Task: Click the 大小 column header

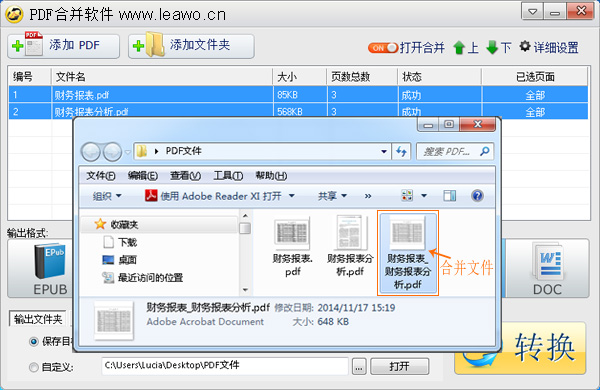Action: 299,77
